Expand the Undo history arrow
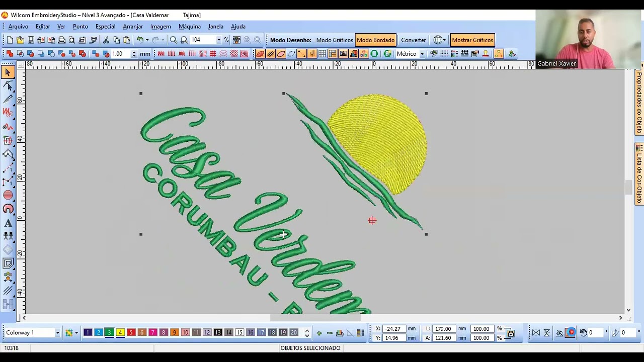The image size is (644, 362). pos(147,40)
